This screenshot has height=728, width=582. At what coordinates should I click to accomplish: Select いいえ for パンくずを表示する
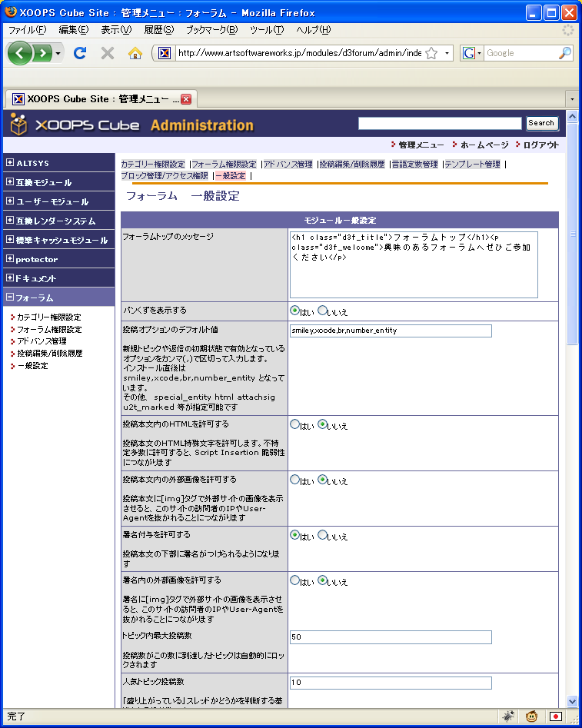coord(323,311)
